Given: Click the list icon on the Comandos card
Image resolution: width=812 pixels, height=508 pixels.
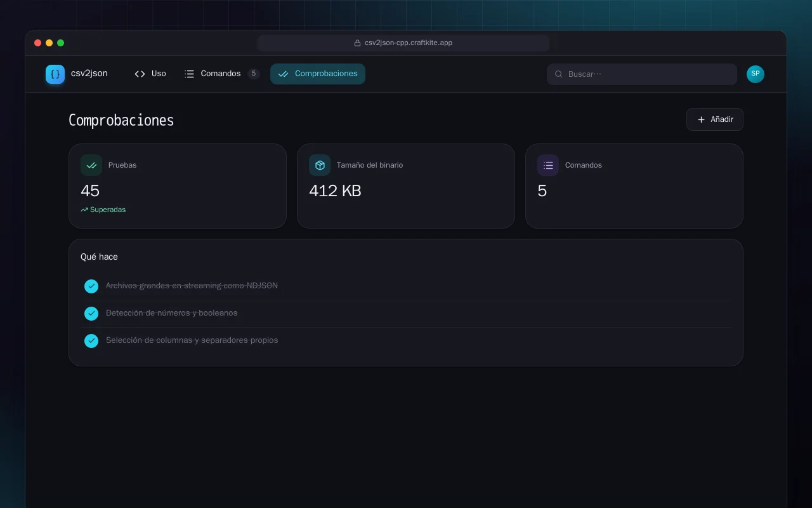Looking at the screenshot, I should coord(548,165).
